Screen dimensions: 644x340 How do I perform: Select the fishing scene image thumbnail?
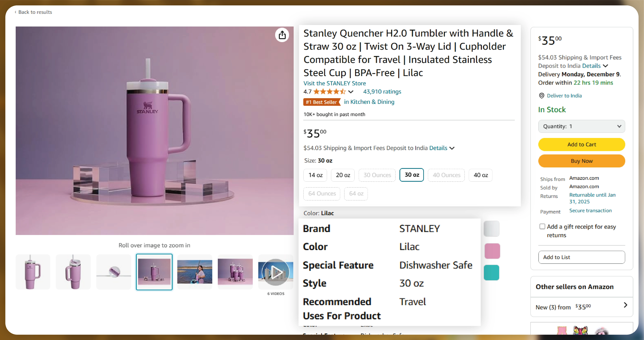(x=195, y=272)
